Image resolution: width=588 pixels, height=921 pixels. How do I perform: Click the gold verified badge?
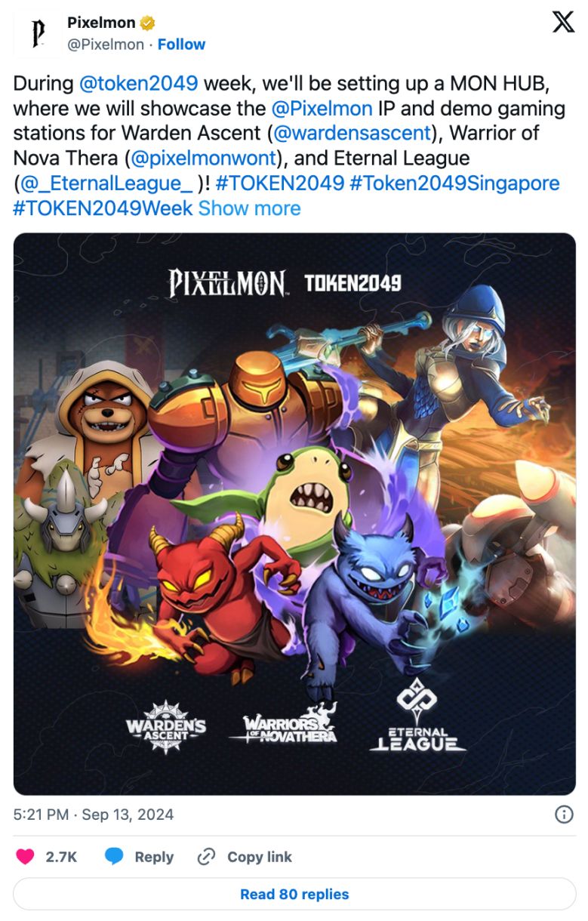tap(149, 23)
